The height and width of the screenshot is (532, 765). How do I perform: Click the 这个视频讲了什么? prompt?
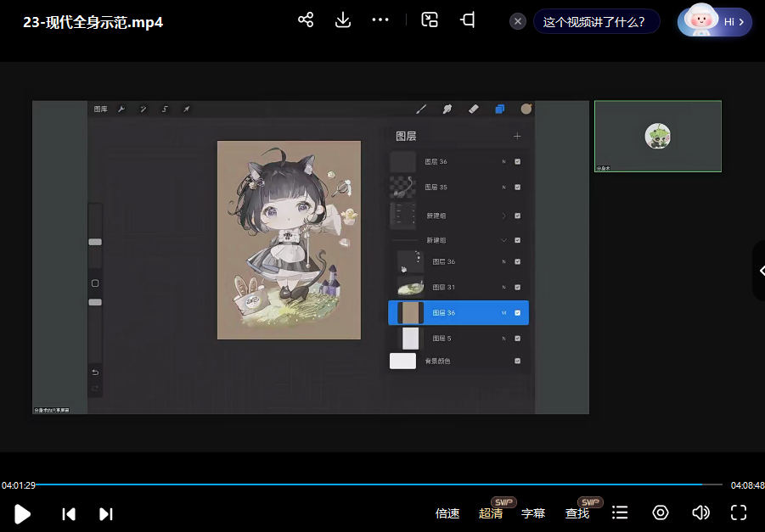594,22
